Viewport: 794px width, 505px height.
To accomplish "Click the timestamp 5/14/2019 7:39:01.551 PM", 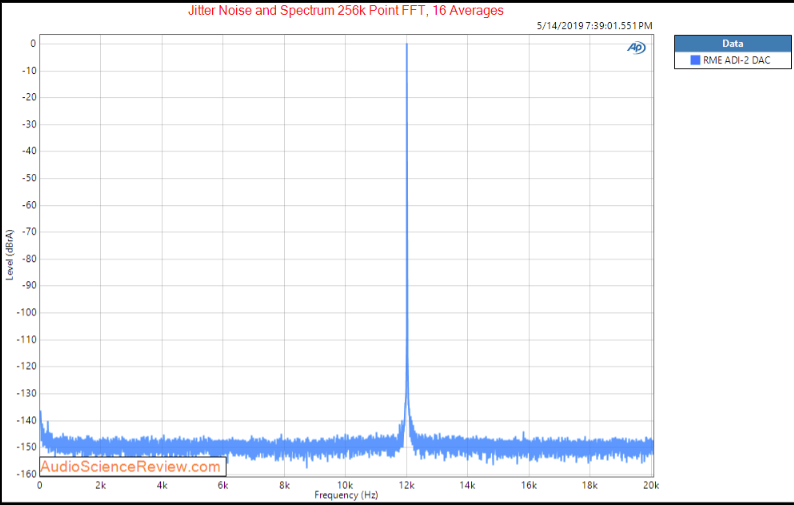I will click(594, 25).
